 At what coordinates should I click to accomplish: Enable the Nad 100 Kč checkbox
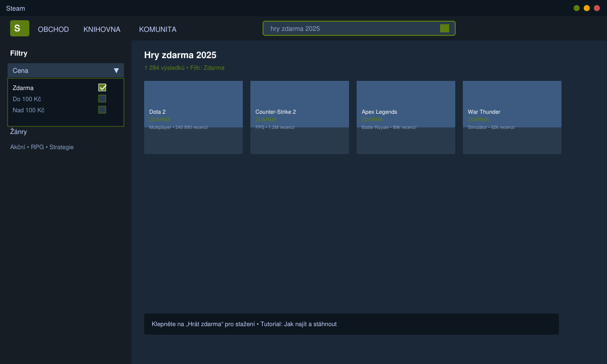(102, 110)
